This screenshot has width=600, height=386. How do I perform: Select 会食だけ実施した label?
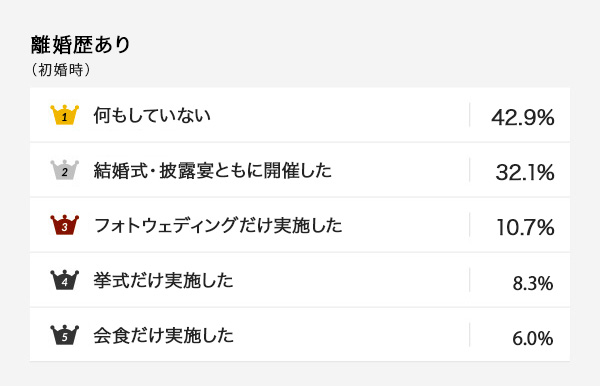(163, 336)
